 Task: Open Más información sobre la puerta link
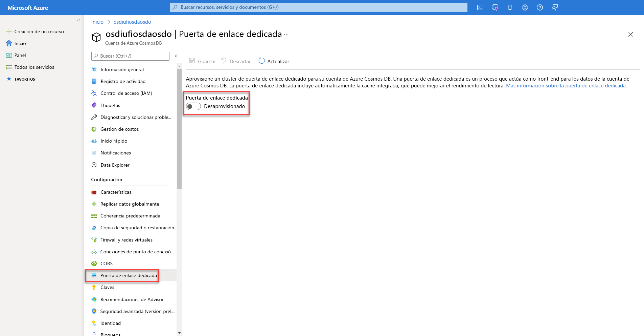click(567, 86)
